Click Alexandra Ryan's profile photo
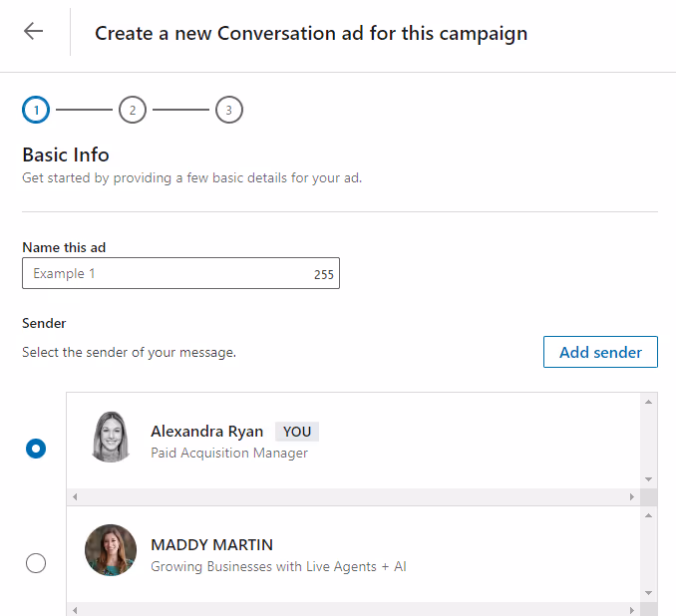Image resolution: width=676 pixels, height=616 pixels. (x=111, y=438)
